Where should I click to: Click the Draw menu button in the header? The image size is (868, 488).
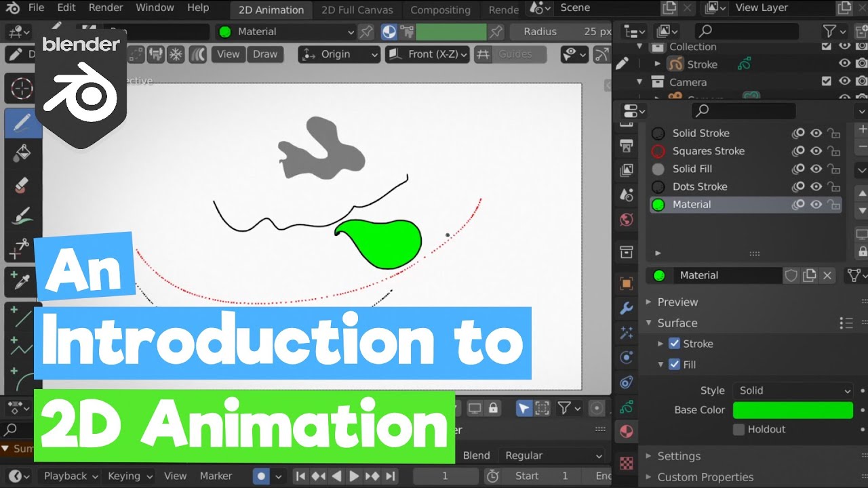tap(265, 54)
